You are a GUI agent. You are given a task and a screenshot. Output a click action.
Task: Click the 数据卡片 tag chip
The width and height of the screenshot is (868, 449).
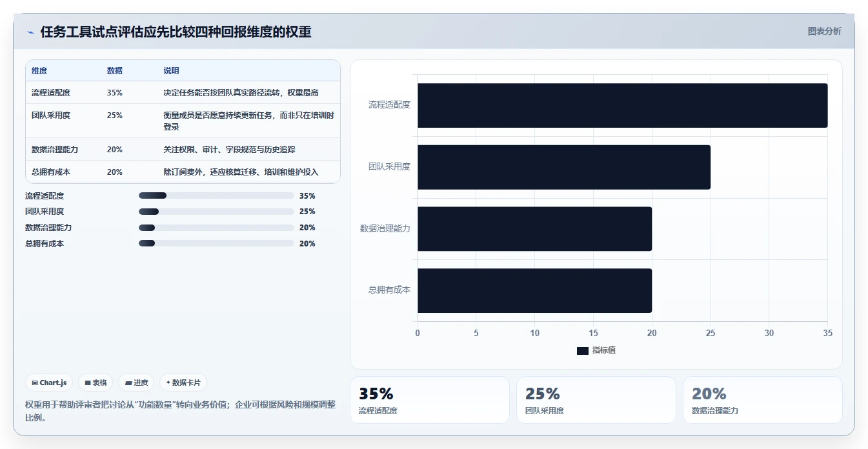coord(183,383)
